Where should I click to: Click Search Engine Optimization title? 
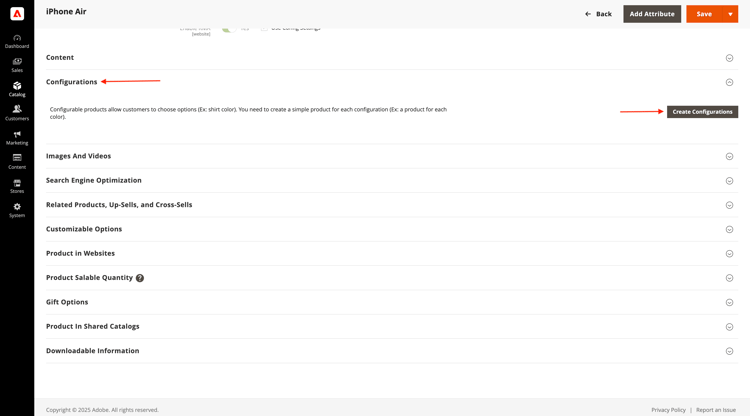point(94,180)
